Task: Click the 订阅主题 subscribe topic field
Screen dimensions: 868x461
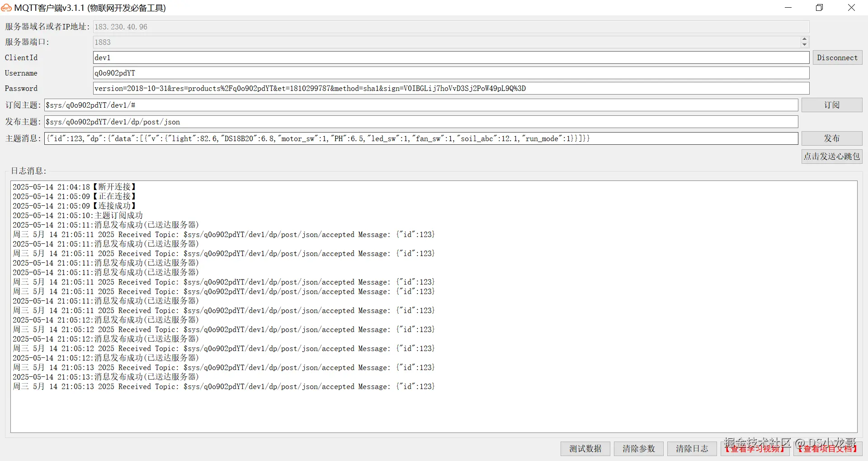Action: pos(421,105)
